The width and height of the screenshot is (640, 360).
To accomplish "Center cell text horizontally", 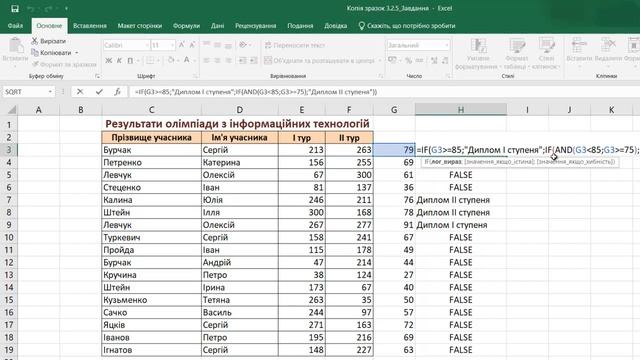I will [218, 60].
